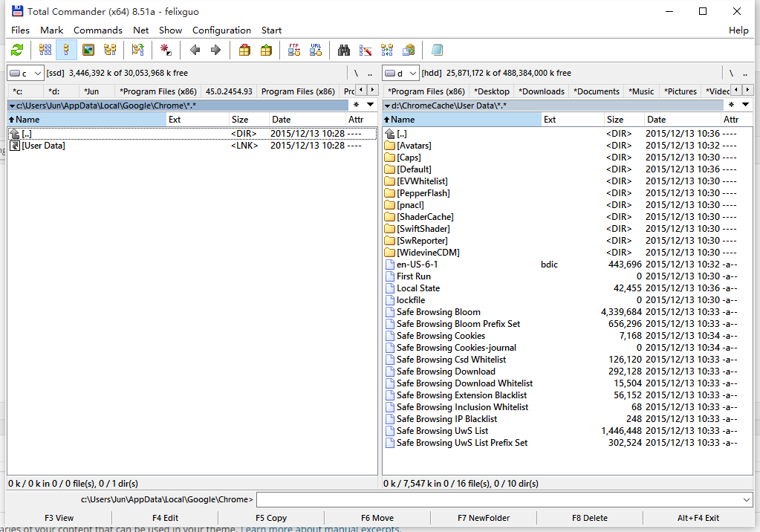Click the Refresh current panel icon
This screenshot has width=760, height=532.
point(18,49)
